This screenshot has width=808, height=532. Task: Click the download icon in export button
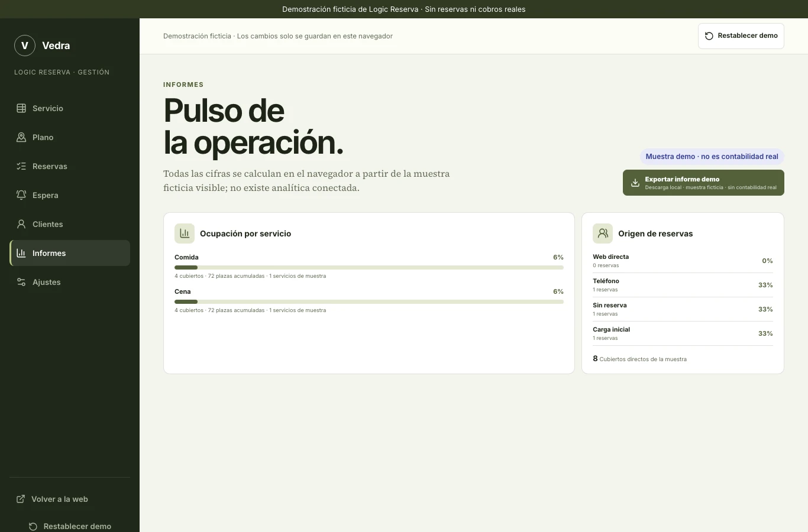coord(635,183)
